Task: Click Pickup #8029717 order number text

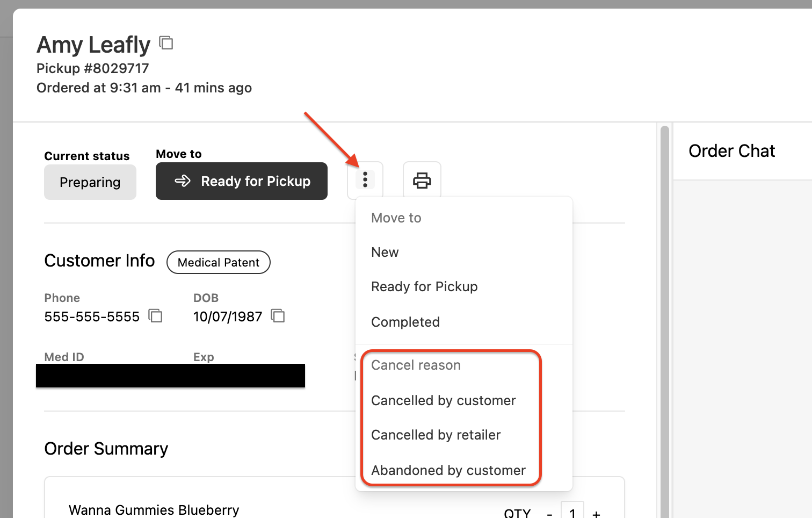Action: (92, 68)
